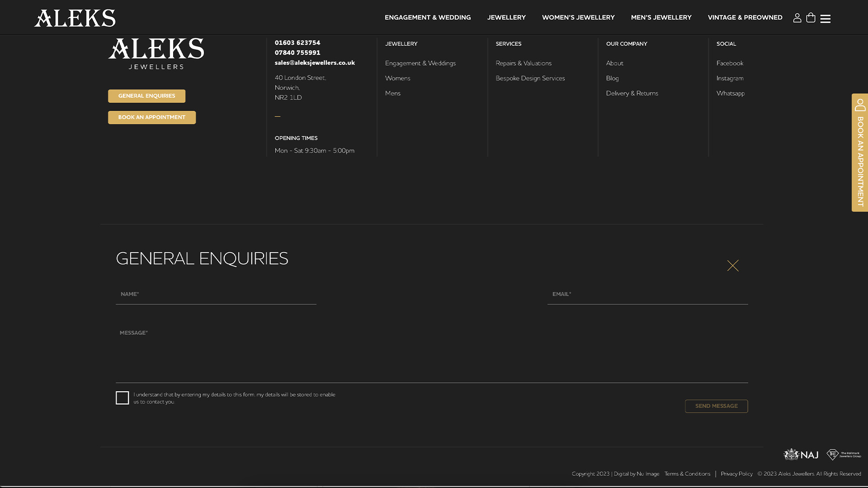Image resolution: width=868 pixels, height=488 pixels.
Task: Open the Mens footer link
Action: 393,93
